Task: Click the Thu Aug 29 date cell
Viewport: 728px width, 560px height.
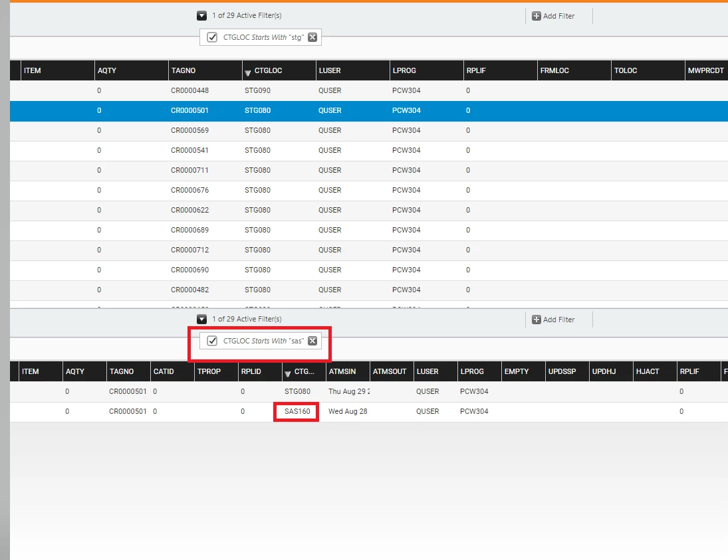Action: pos(348,391)
